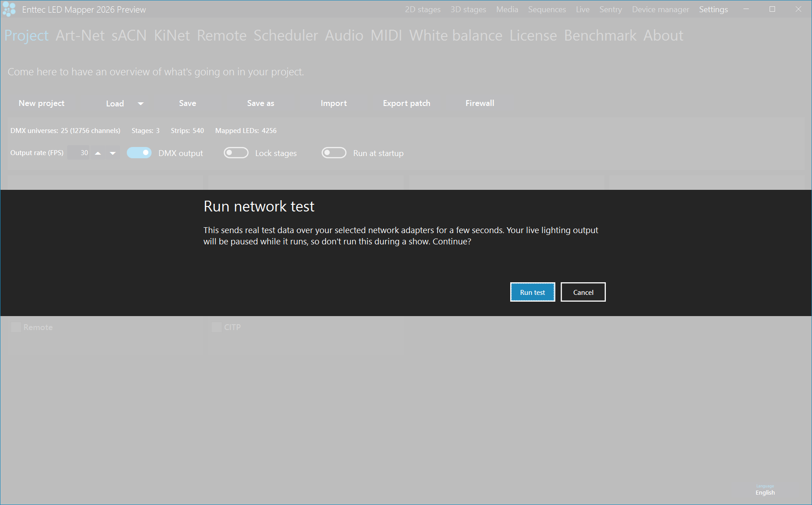Viewport: 812px width, 505px height.
Task: Click Export patch
Action: [406, 103]
